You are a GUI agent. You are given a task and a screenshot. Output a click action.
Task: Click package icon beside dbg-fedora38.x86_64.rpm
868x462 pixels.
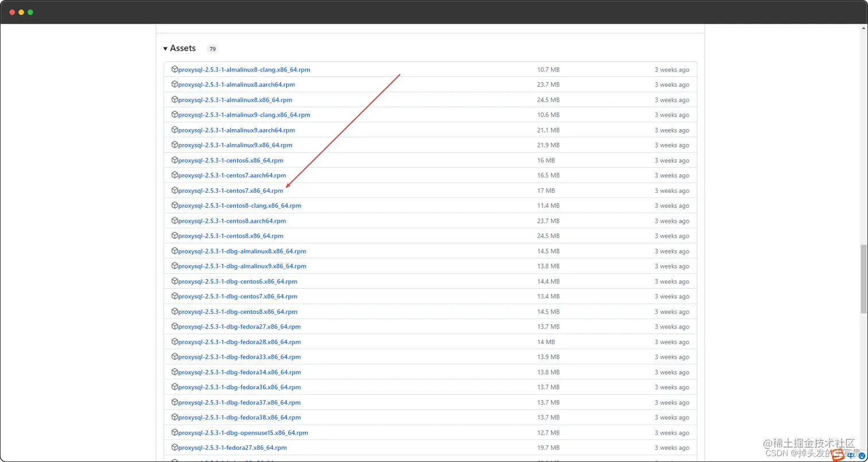175,417
